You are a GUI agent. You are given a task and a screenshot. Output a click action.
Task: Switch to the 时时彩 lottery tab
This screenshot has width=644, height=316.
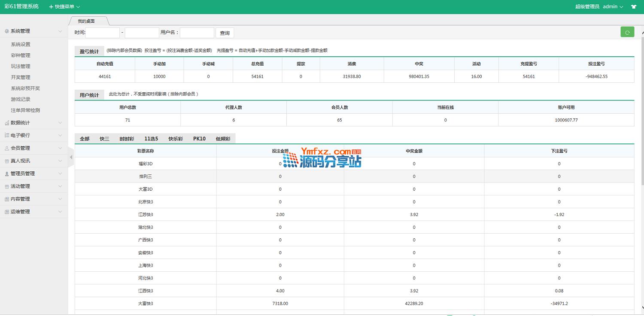coord(127,139)
